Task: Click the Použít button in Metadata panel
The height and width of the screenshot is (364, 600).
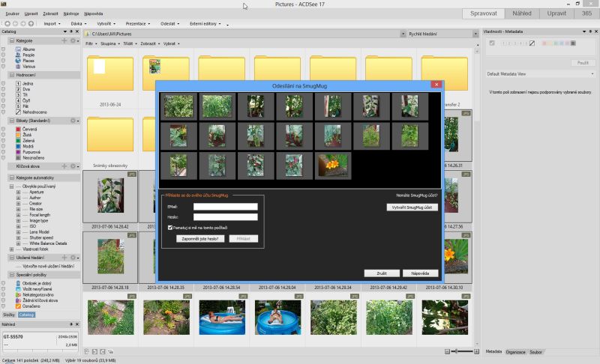Action: click(583, 63)
